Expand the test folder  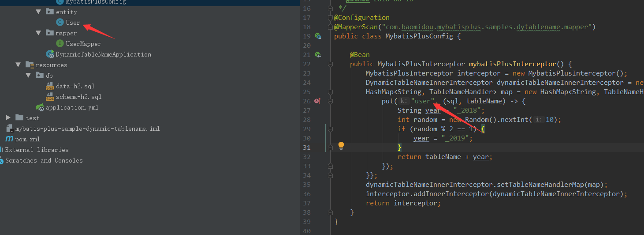8,117
